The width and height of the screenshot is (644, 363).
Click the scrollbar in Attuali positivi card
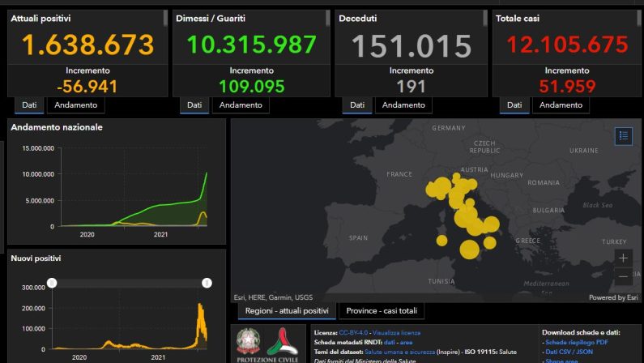click(165, 19)
